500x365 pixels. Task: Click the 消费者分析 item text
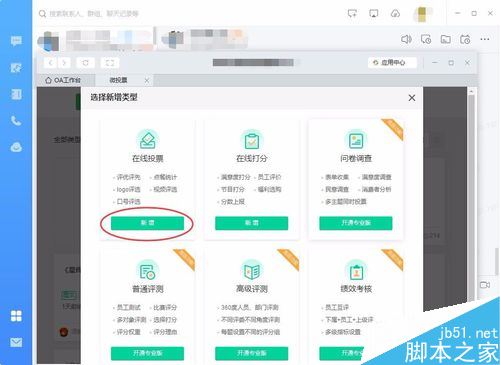[376, 189]
